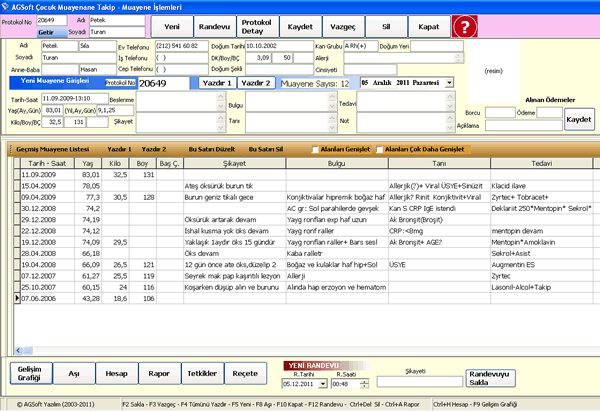Open Randevu from the top toolbar

217,25
